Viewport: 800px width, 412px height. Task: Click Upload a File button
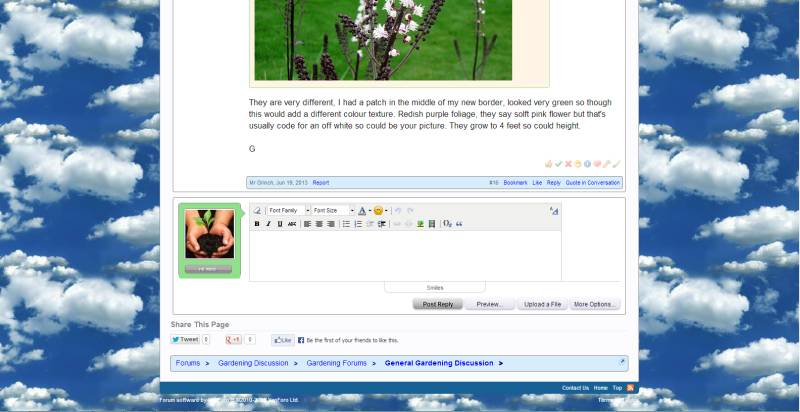[x=541, y=304]
